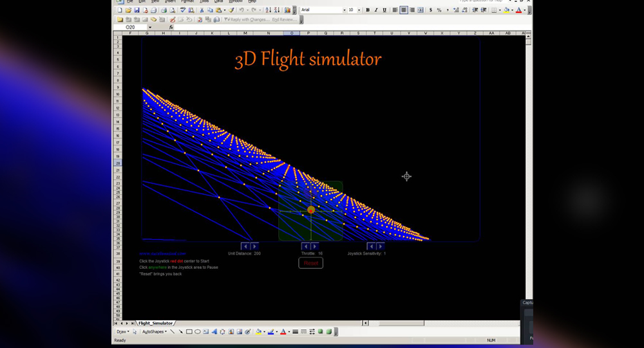This screenshot has width=644, height=348.
Task: Run the spelling check icon
Action: tap(183, 10)
